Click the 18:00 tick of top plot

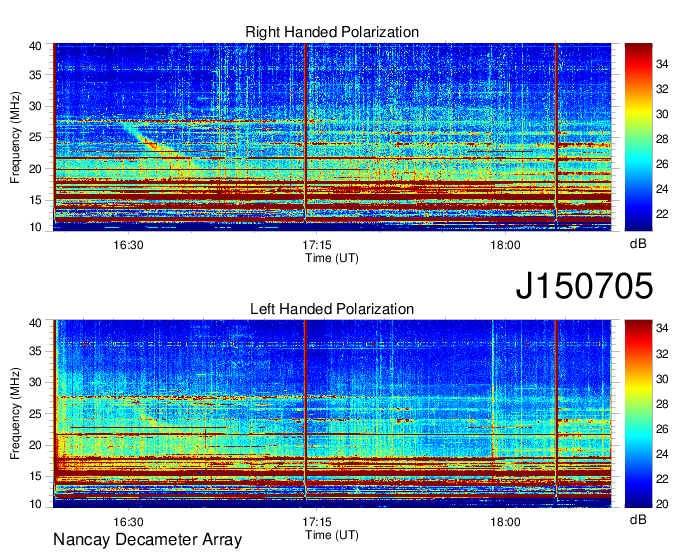click(x=506, y=245)
